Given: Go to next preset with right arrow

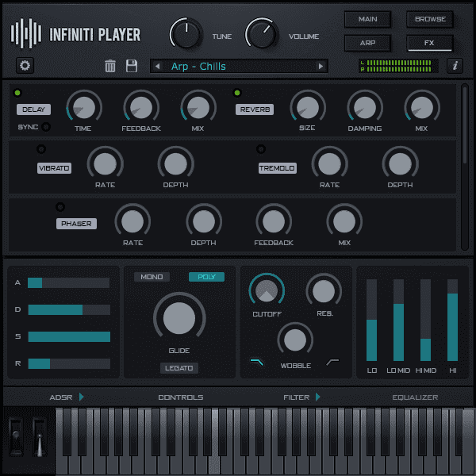Looking at the screenshot, I should coord(321,66).
